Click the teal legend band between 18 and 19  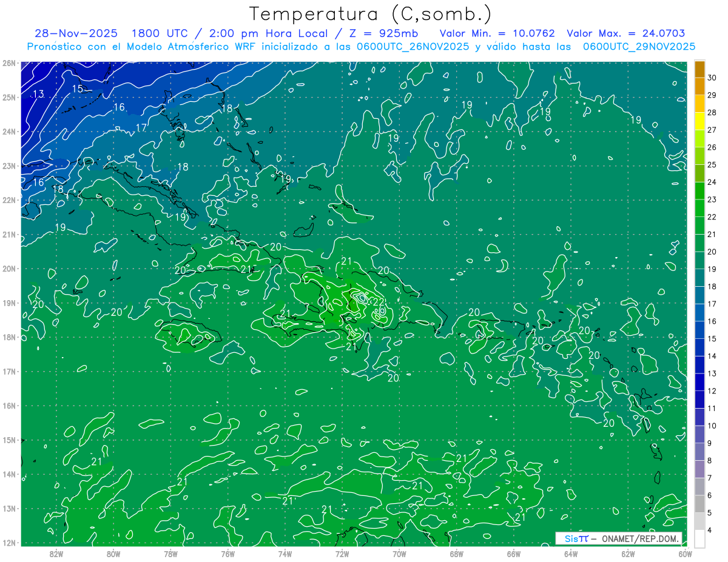pos(699,278)
